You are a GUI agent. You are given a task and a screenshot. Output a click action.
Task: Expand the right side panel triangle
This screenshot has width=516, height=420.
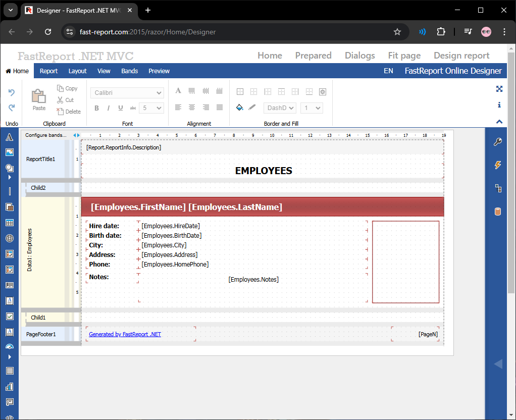(498, 364)
